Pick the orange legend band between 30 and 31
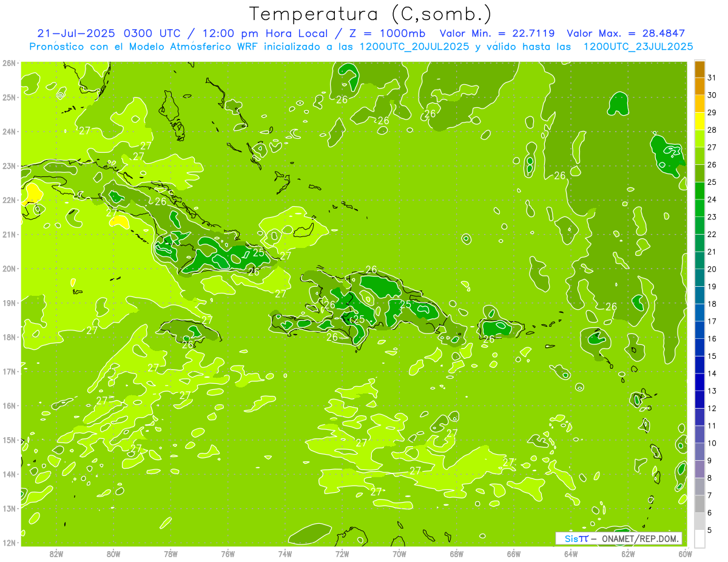The height and width of the screenshot is (562, 728). coord(699,86)
